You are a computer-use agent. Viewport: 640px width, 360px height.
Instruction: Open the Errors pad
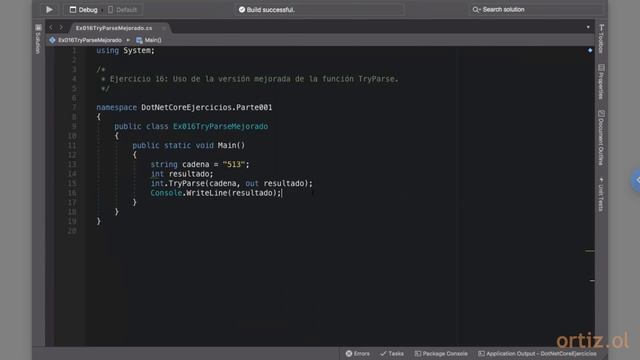[358, 353]
